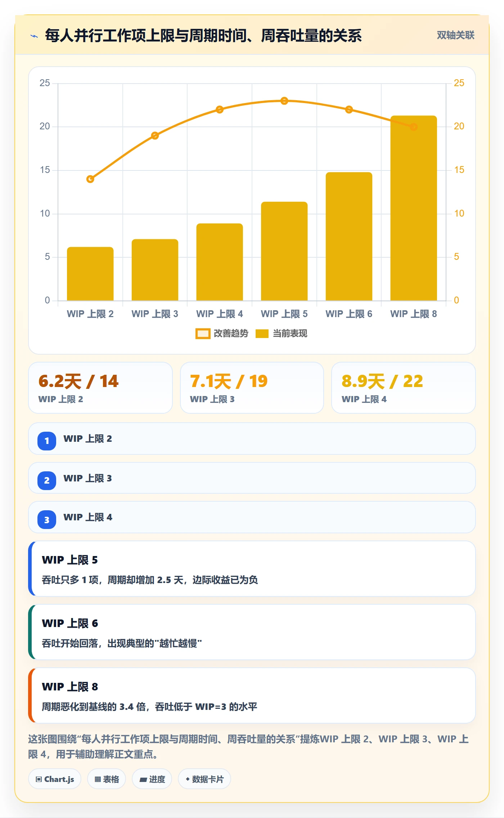Click the grid icon in the 表格 chip
This screenshot has height=818, width=504.
[x=98, y=779]
